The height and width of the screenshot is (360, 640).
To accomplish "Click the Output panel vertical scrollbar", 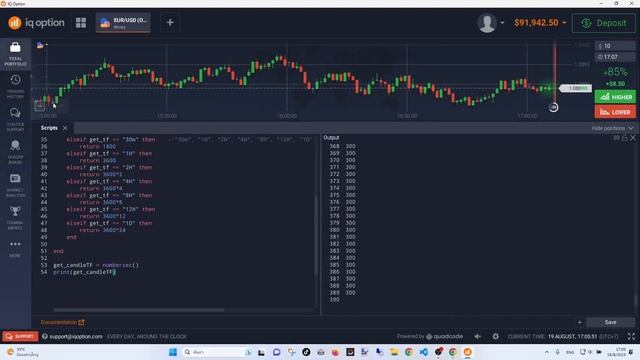I will (x=636, y=300).
